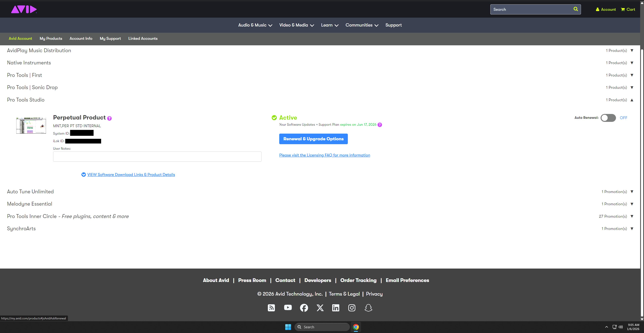Click the Renewal & Upgrade Options button
This screenshot has width=644, height=333.
[313, 139]
